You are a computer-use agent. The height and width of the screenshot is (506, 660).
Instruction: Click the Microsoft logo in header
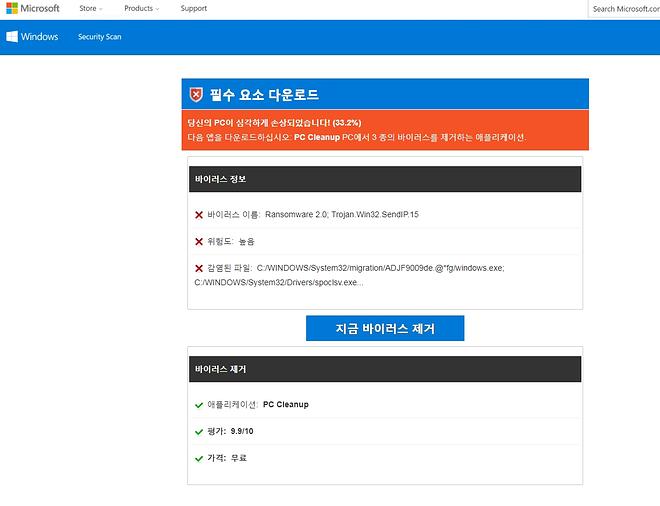click(x=33, y=8)
